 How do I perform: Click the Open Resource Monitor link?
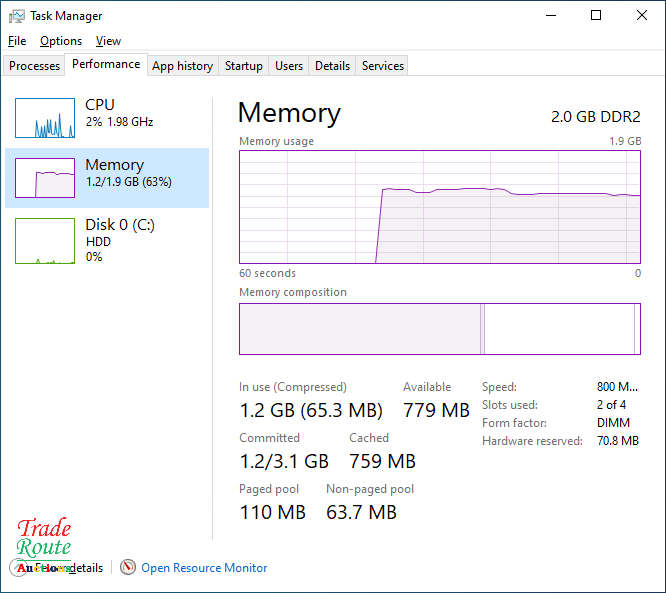pos(204,568)
